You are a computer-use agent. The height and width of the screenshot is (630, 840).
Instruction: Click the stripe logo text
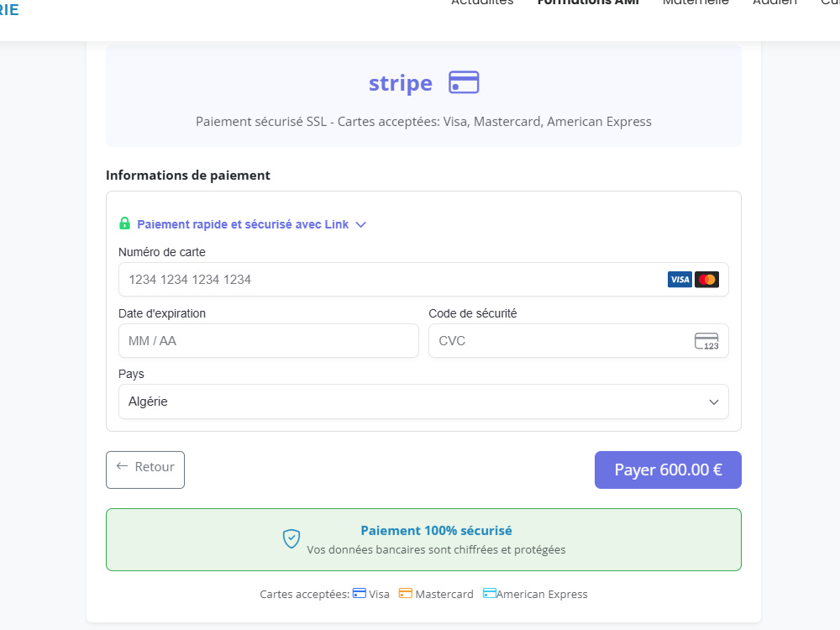click(x=400, y=83)
